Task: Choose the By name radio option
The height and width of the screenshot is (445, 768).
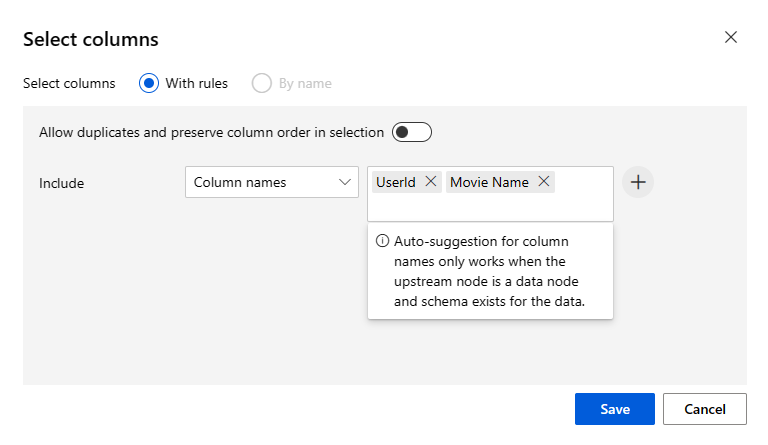Action: 262,83
